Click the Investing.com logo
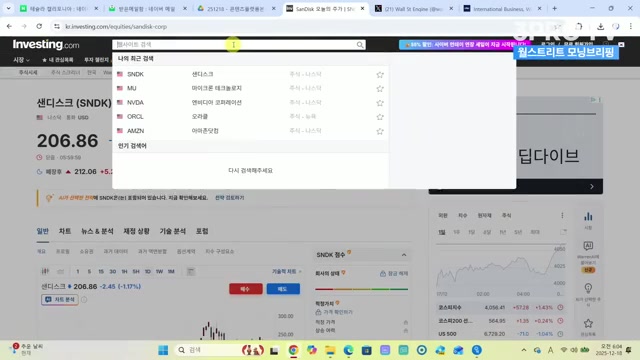The height and width of the screenshot is (360, 640). point(46,44)
